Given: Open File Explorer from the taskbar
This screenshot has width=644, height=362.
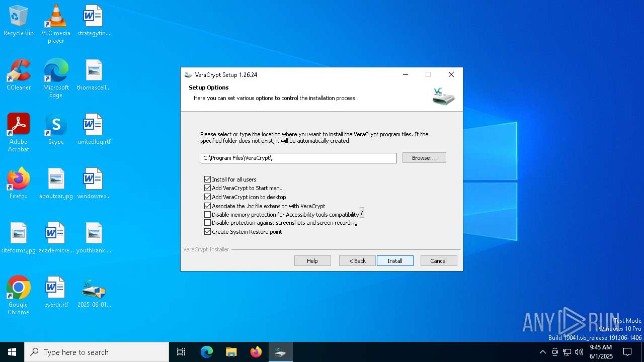Looking at the screenshot, I should coord(231,352).
